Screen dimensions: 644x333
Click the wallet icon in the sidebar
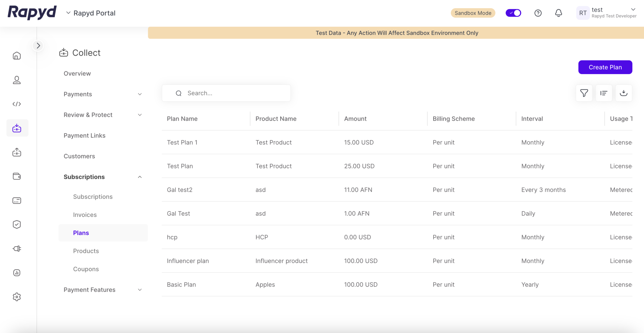point(17,176)
